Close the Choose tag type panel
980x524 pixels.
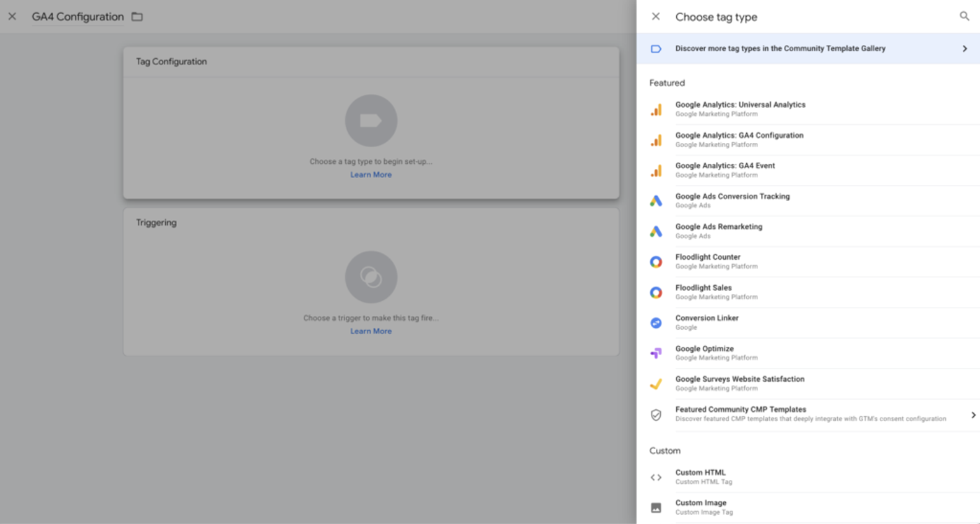pyautogui.click(x=655, y=17)
